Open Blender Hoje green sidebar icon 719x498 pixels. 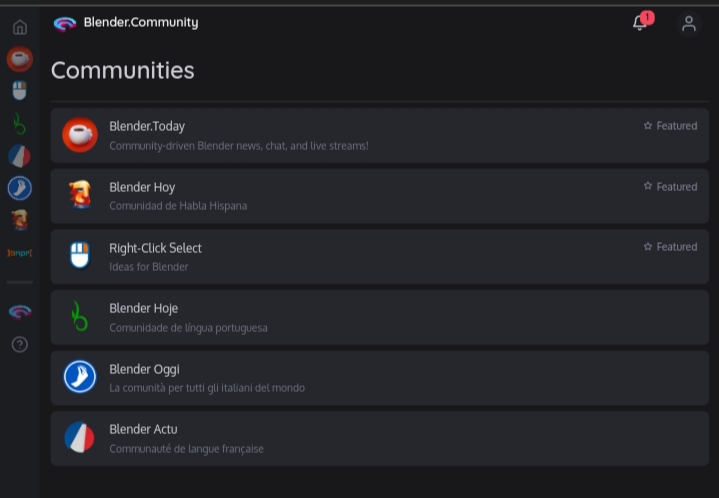19,124
